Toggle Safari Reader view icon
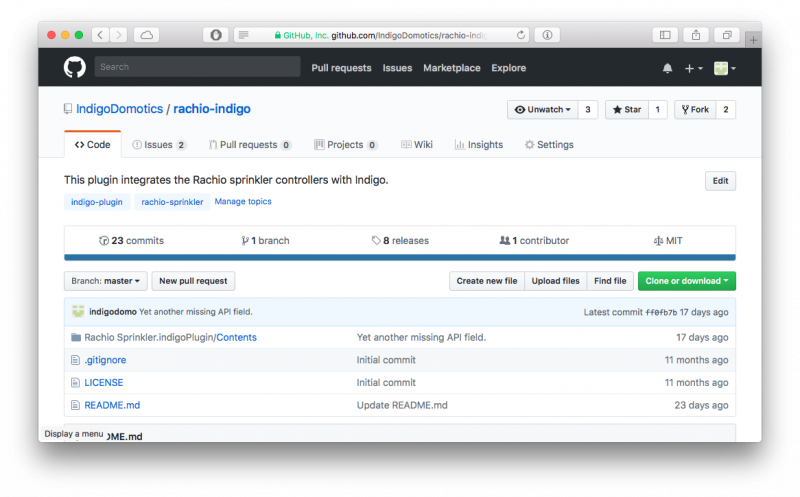 click(x=243, y=35)
